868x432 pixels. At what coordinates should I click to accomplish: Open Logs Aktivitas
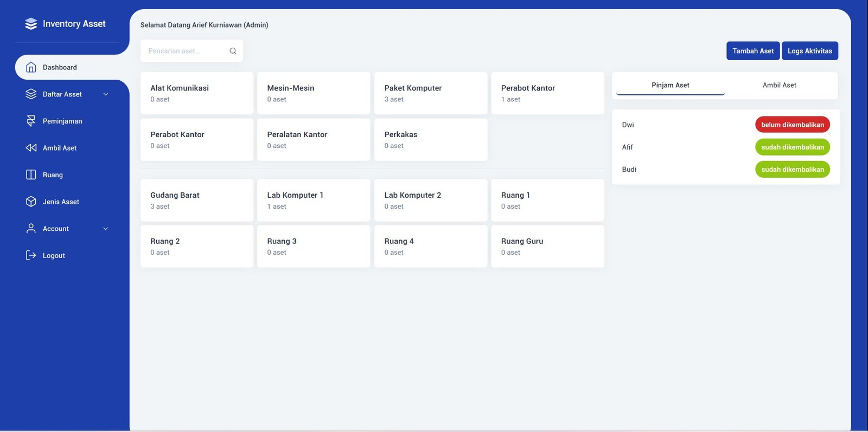[809, 51]
